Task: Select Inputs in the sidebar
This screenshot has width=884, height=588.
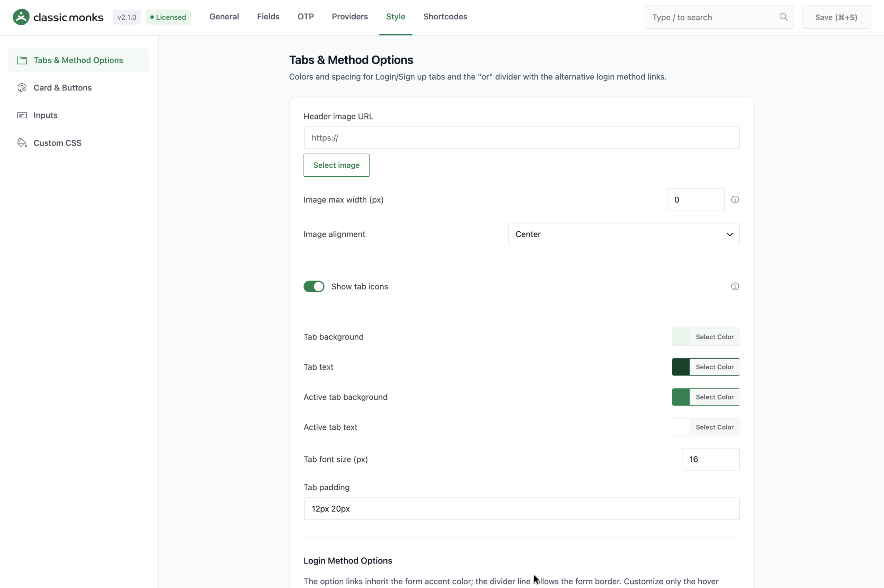Action: point(78,115)
